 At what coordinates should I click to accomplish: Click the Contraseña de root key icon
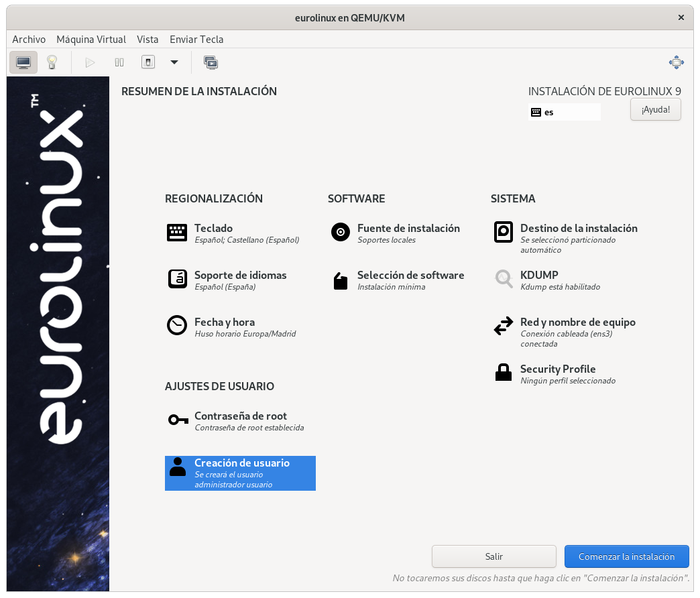pyautogui.click(x=178, y=420)
